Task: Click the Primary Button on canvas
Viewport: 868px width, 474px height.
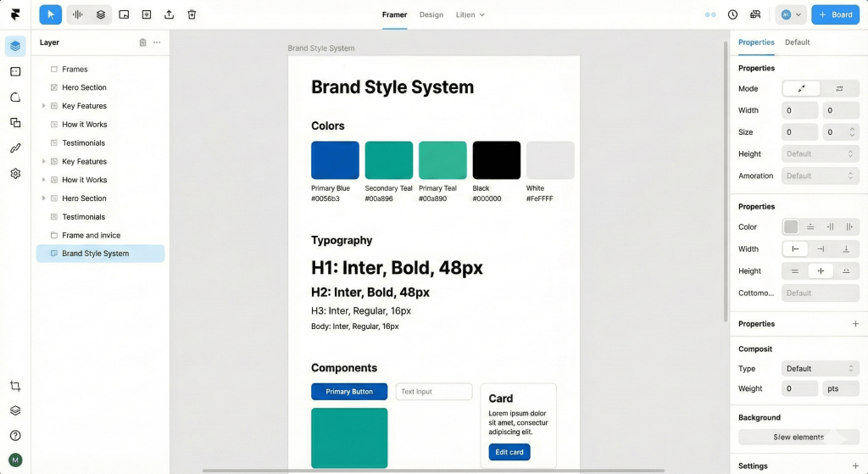Action: click(349, 392)
